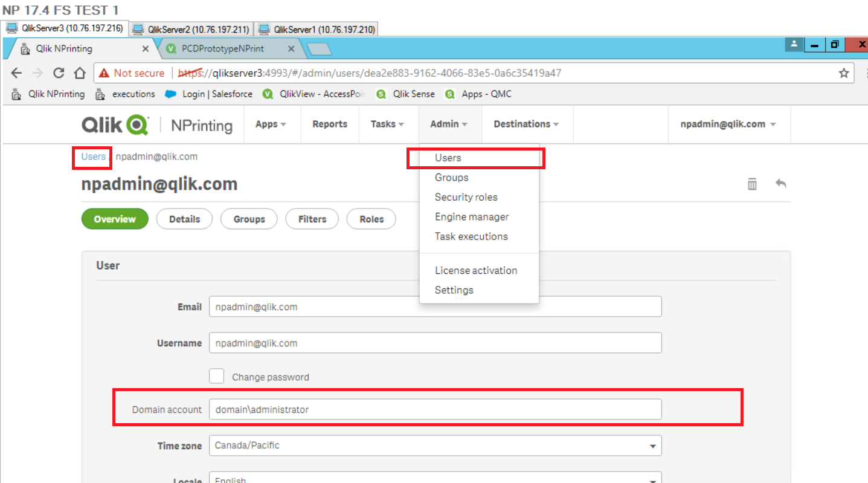Open the Locale dropdown
This screenshot has height=483, width=868.
tap(435, 478)
